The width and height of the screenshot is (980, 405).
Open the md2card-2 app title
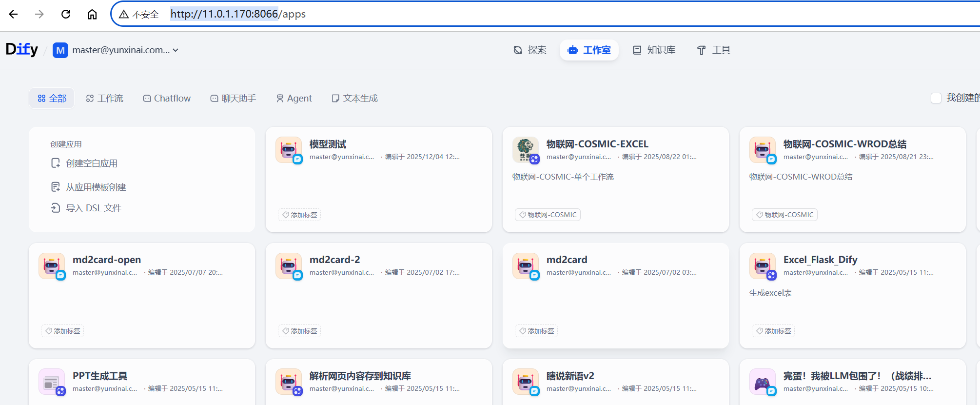coord(334,260)
